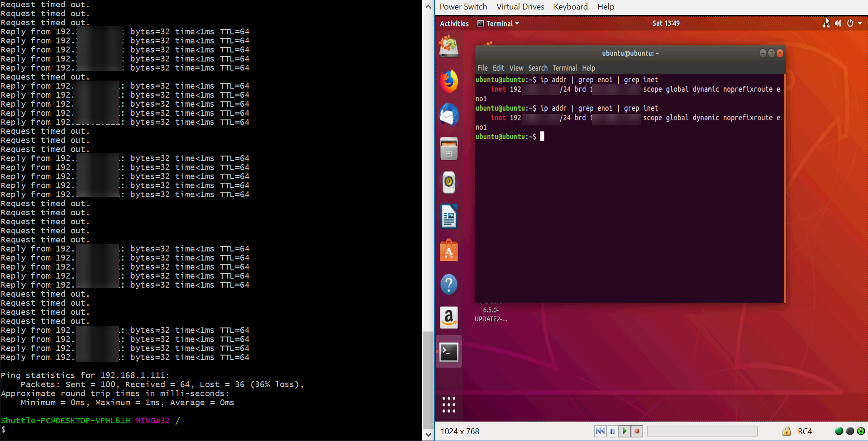The width and height of the screenshot is (868, 441).
Task: Click the red record button
Action: pos(637,431)
